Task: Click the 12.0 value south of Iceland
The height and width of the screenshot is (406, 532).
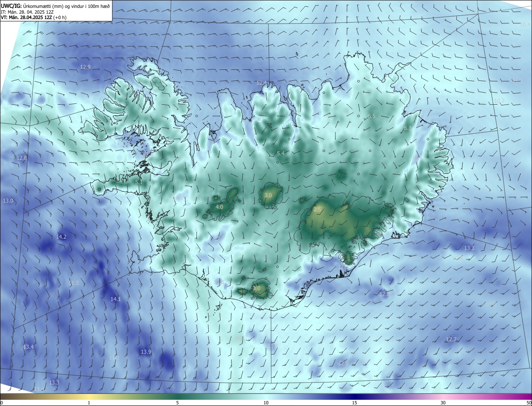Action: pyautogui.click(x=343, y=363)
